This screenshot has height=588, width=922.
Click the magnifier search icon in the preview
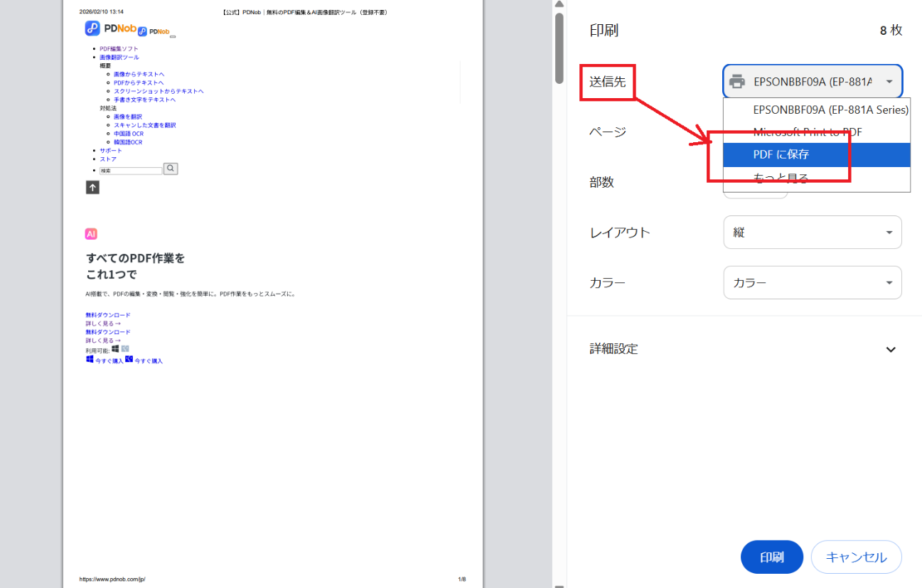coord(169,169)
